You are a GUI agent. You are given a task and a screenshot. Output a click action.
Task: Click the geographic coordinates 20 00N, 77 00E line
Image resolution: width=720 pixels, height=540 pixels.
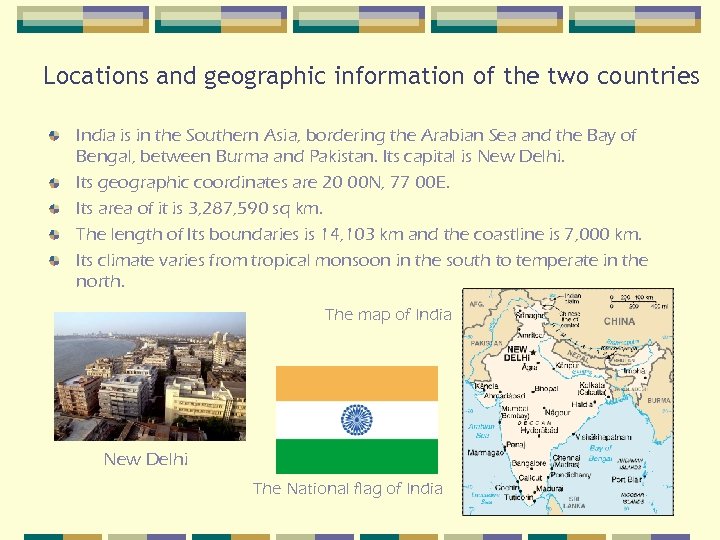point(263,183)
